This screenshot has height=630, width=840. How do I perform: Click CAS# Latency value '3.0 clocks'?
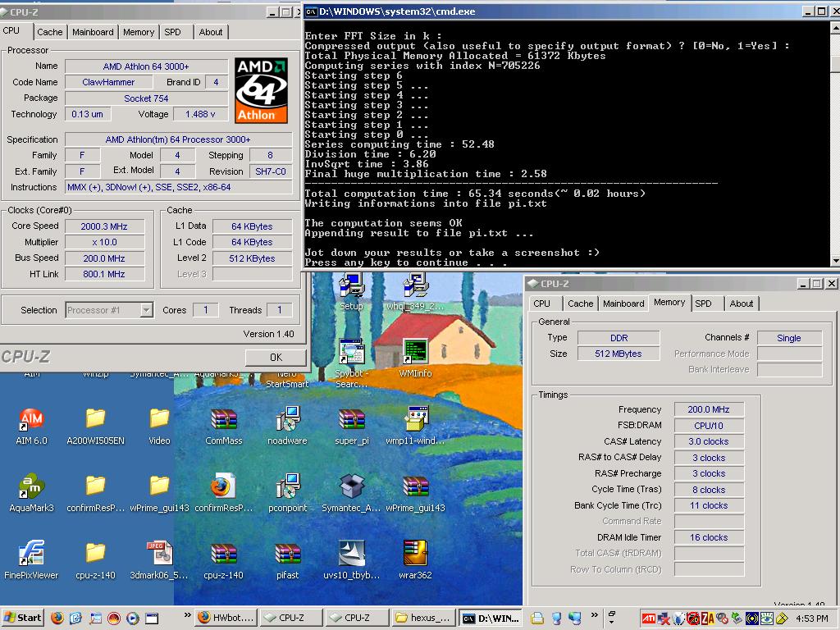point(709,441)
